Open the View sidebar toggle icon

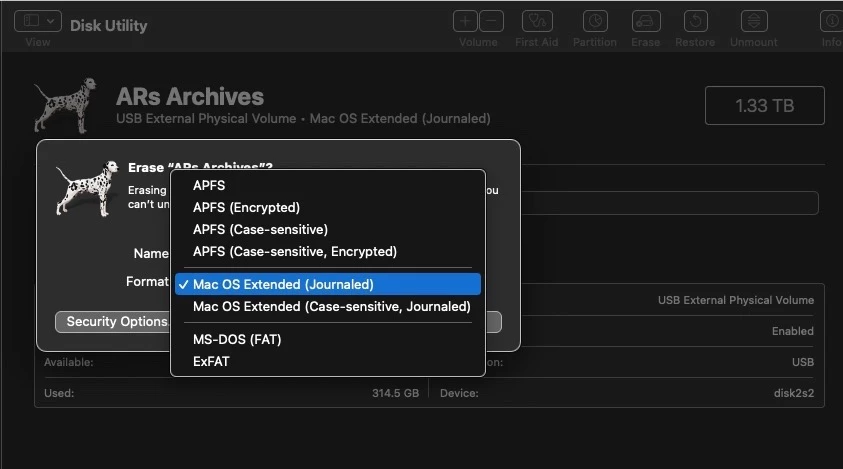coord(31,20)
